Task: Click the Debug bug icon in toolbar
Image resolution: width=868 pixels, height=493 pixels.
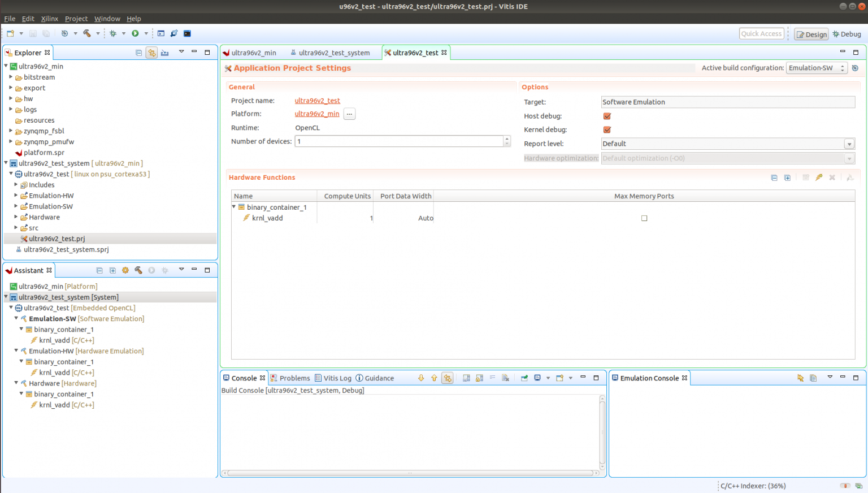Action: pyautogui.click(x=113, y=33)
